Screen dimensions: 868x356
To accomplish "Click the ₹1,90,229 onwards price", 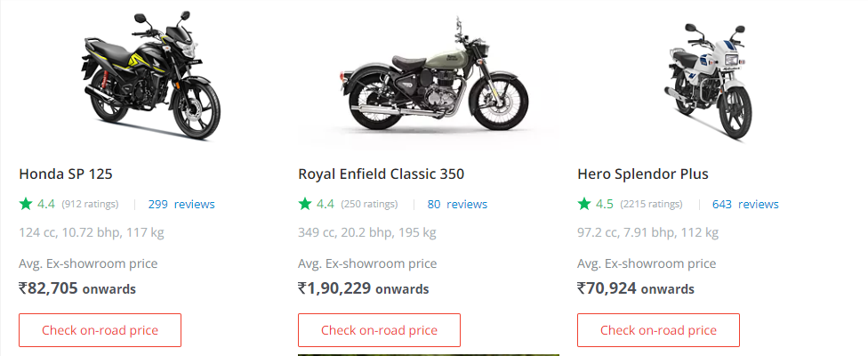I will coord(363,288).
